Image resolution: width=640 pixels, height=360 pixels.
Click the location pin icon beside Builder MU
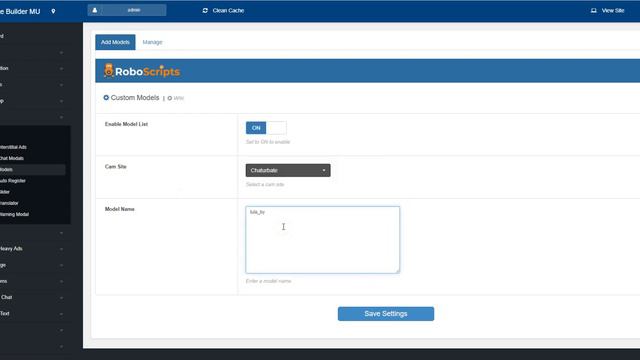pyautogui.click(x=53, y=11)
